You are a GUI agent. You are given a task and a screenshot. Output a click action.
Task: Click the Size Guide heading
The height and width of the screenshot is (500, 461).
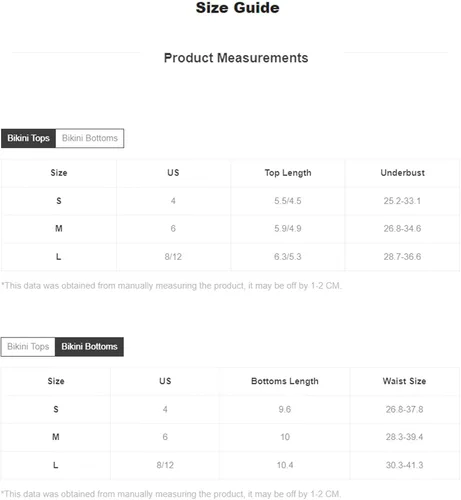click(237, 8)
